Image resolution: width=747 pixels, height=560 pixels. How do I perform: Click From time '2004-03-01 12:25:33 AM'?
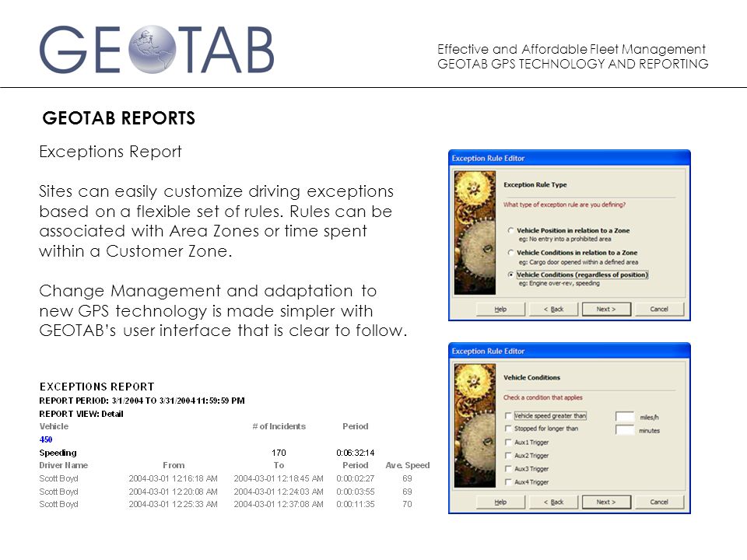pos(173,504)
